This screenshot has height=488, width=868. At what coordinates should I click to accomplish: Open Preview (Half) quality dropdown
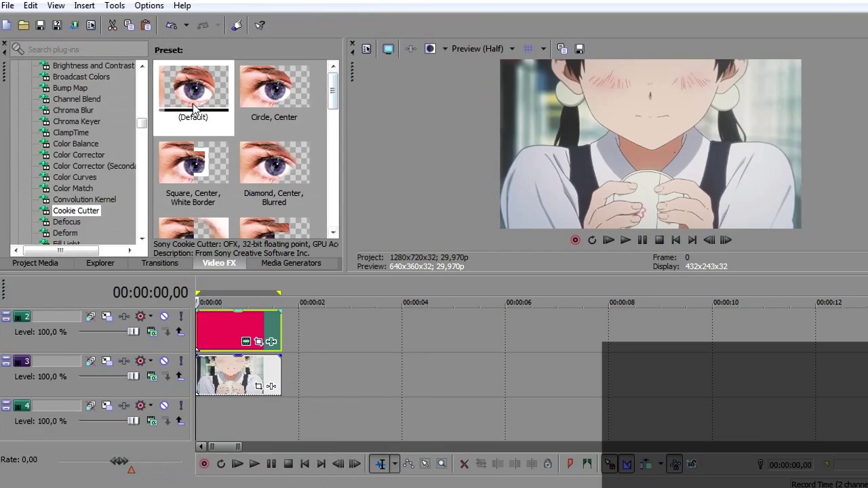tap(512, 49)
